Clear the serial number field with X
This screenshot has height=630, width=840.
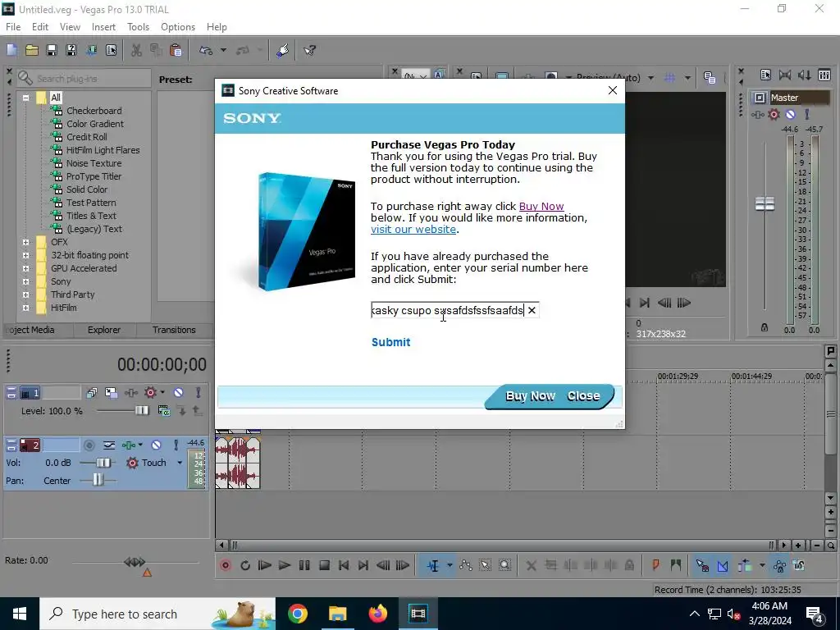coord(532,310)
